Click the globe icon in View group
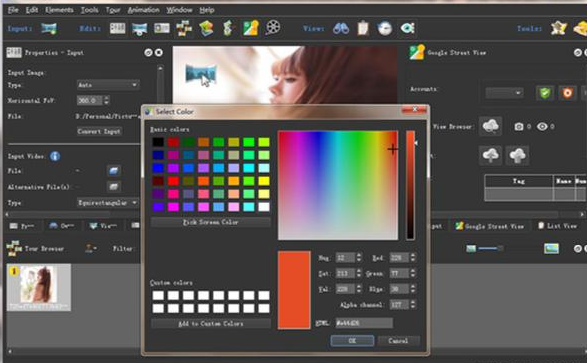The width and height of the screenshot is (587, 363). point(385,28)
